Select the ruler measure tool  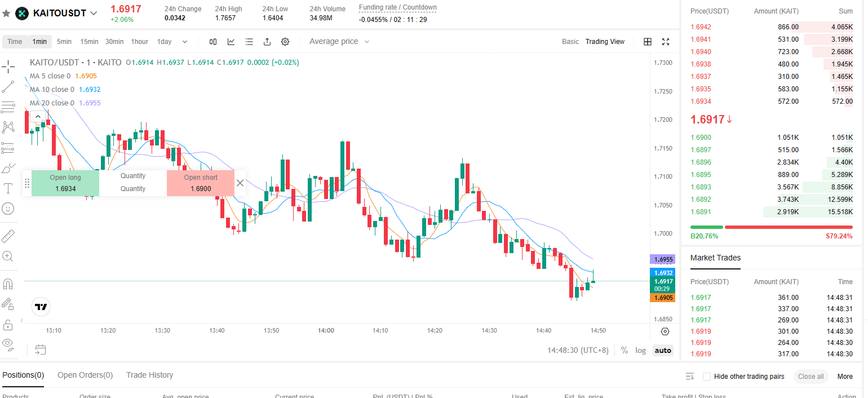point(8,236)
